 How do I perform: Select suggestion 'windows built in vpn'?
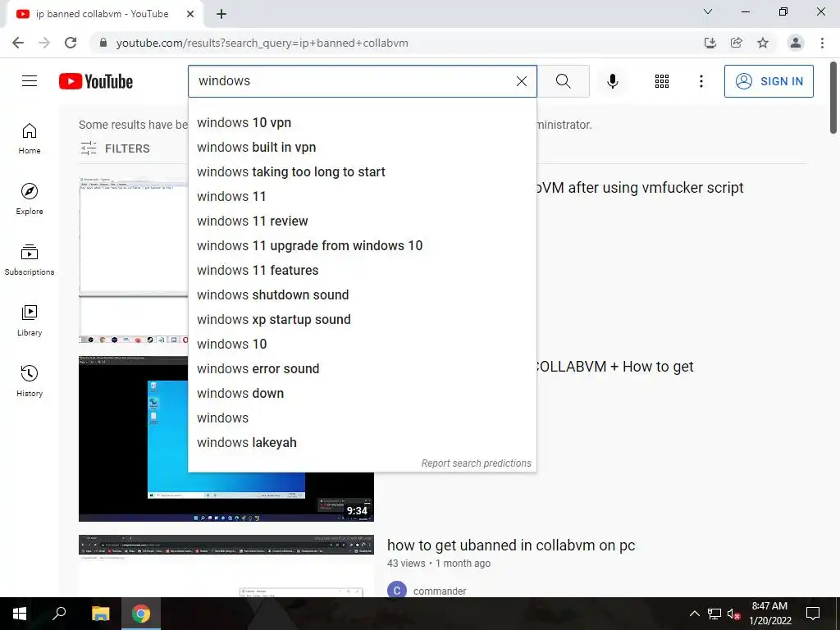362,148
